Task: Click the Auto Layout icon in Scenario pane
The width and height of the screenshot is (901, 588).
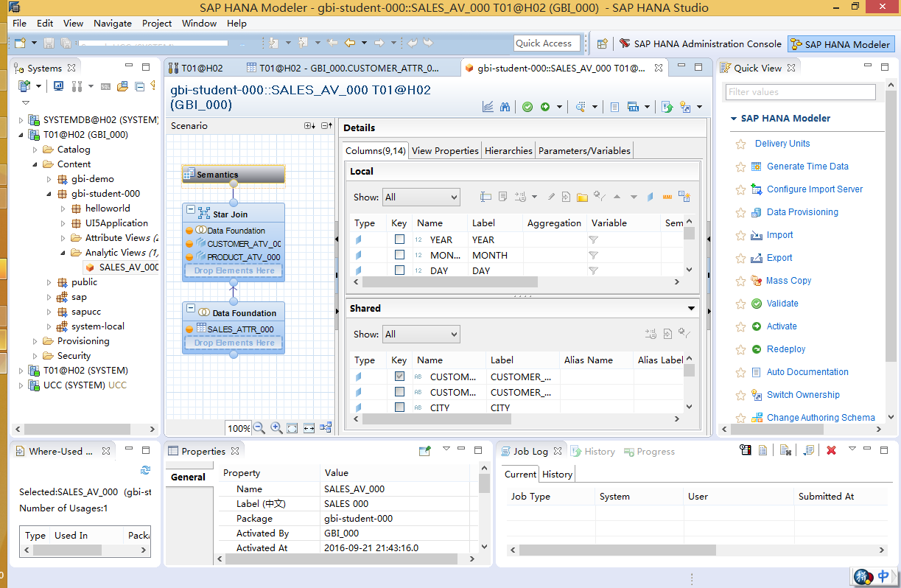Action: pos(326,427)
